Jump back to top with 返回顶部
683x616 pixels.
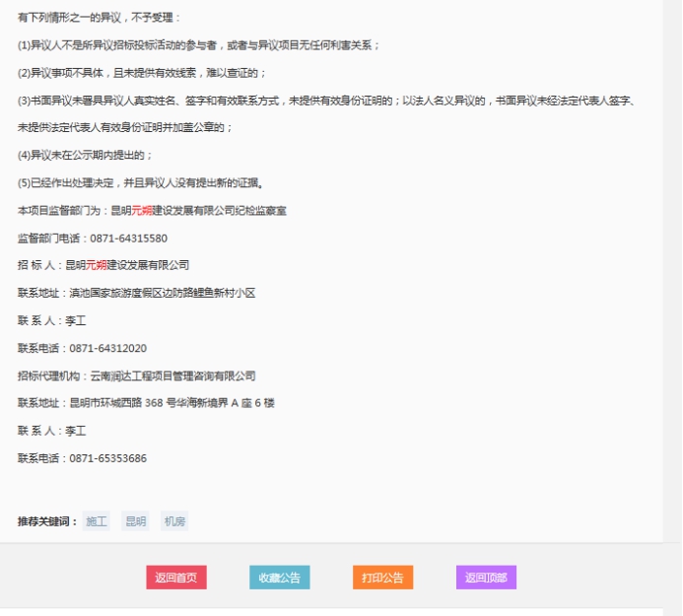pyautogui.click(x=486, y=579)
